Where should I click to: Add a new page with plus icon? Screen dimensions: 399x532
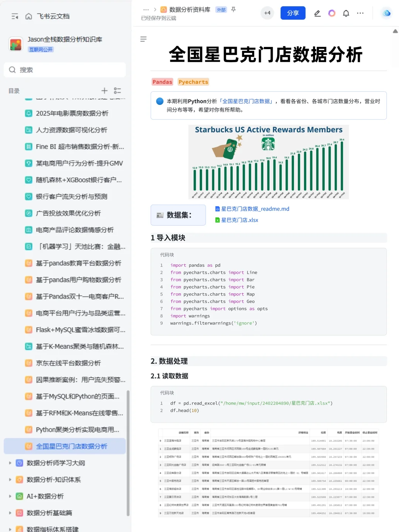[105, 91]
